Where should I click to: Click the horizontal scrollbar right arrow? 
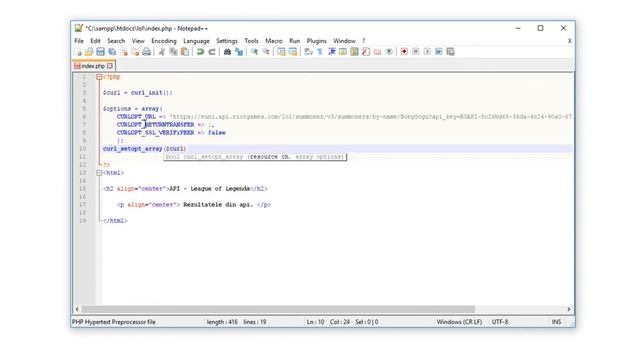[x=569, y=309]
